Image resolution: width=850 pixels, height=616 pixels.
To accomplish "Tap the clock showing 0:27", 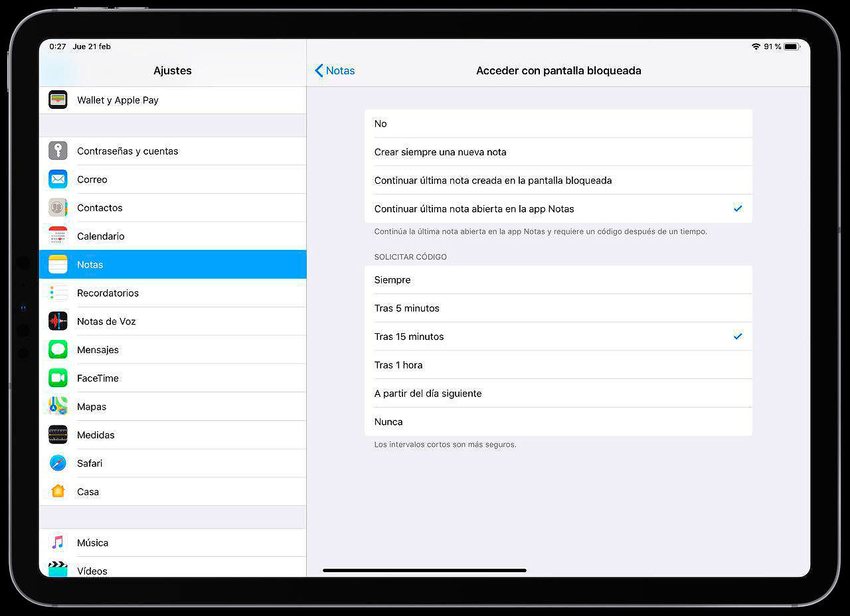I will click(58, 46).
